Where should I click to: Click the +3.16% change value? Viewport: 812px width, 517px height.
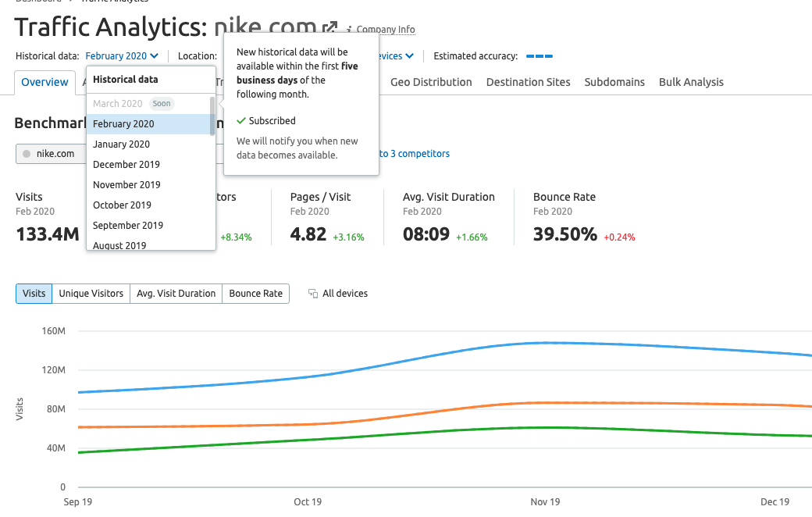(348, 237)
